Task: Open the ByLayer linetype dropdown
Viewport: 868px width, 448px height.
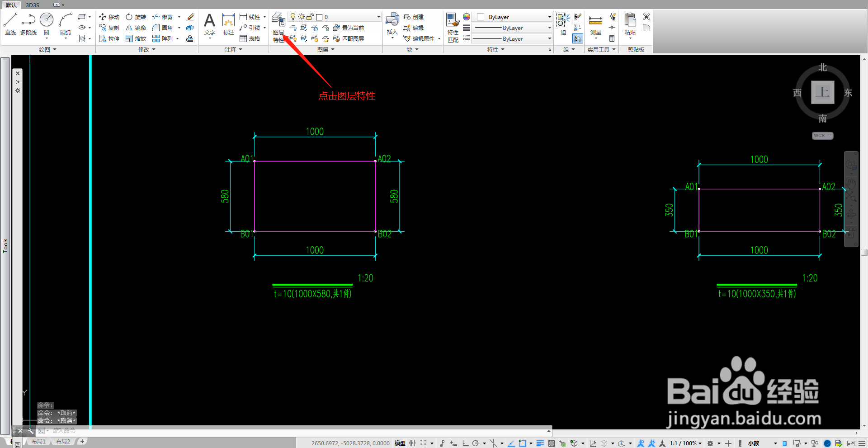Action: pyautogui.click(x=512, y=38)
